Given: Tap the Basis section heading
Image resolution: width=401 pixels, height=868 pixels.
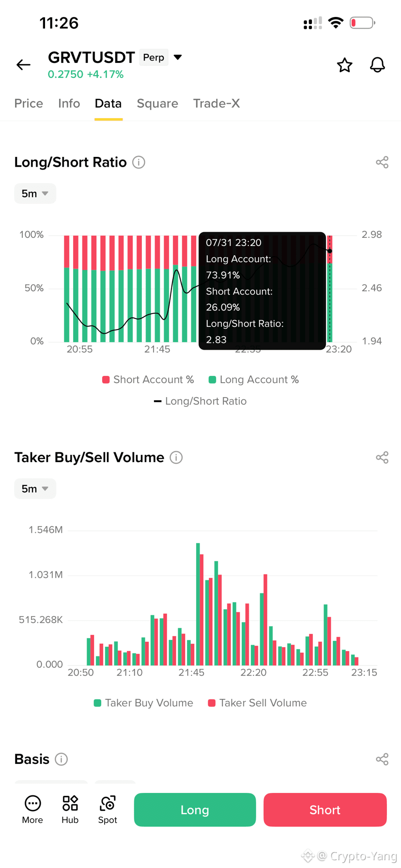Looking at the screenshot, I should [x=32, y=759].
